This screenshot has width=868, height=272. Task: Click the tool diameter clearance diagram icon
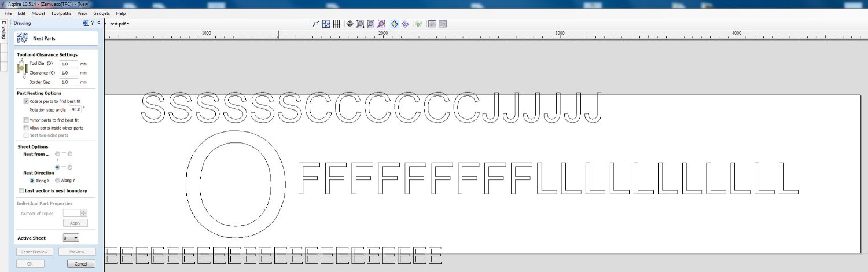(x=22, y=68)
